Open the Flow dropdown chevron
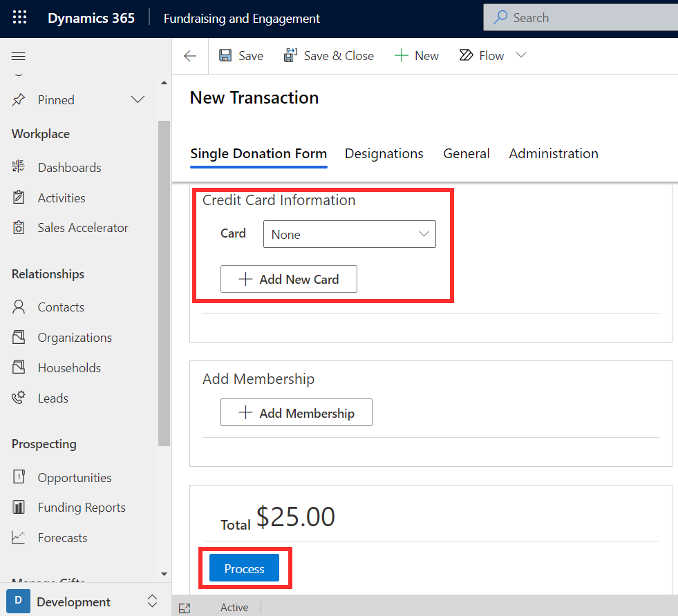Image resolution: width=678 pixels, height=616 pixels. 521,55
